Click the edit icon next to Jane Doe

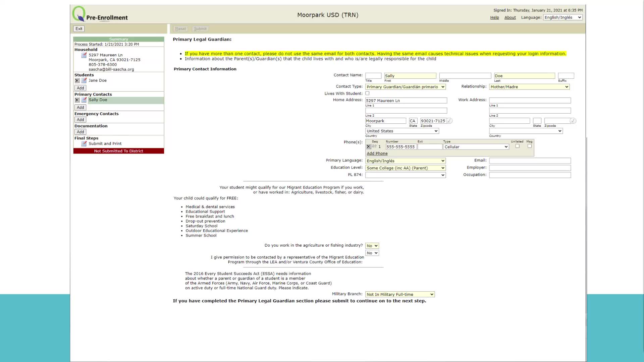pos(84,81)
